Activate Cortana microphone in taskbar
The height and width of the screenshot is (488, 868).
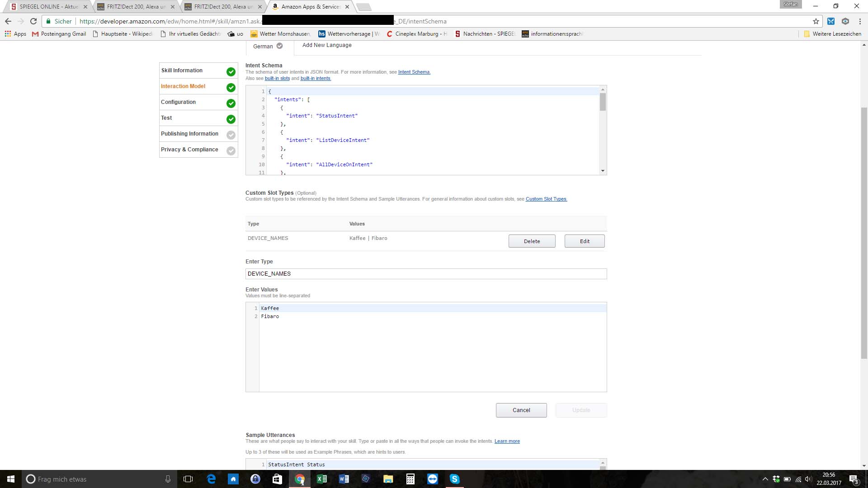pyautogui.click(x=168, y=479)
